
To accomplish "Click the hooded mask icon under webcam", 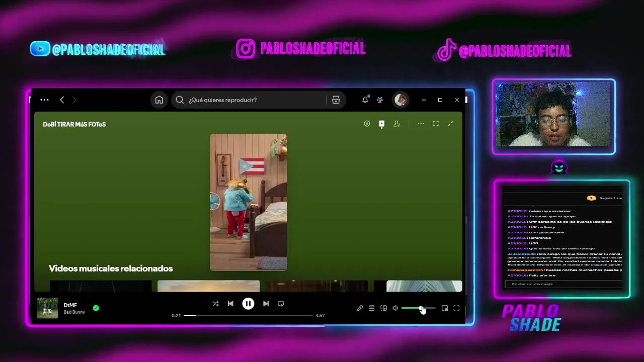I will pyautogui.click(x=559, y=166).
